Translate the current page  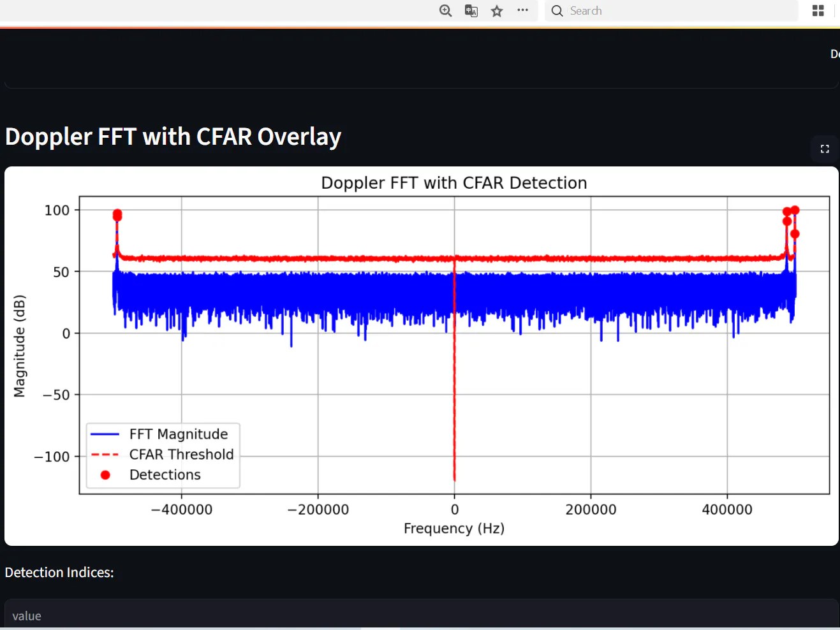pos(471,11)
